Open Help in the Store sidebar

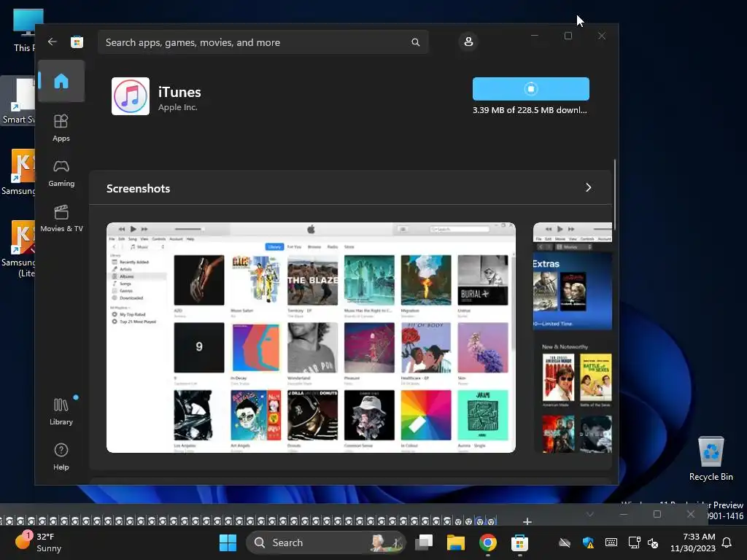click(61, 456)
